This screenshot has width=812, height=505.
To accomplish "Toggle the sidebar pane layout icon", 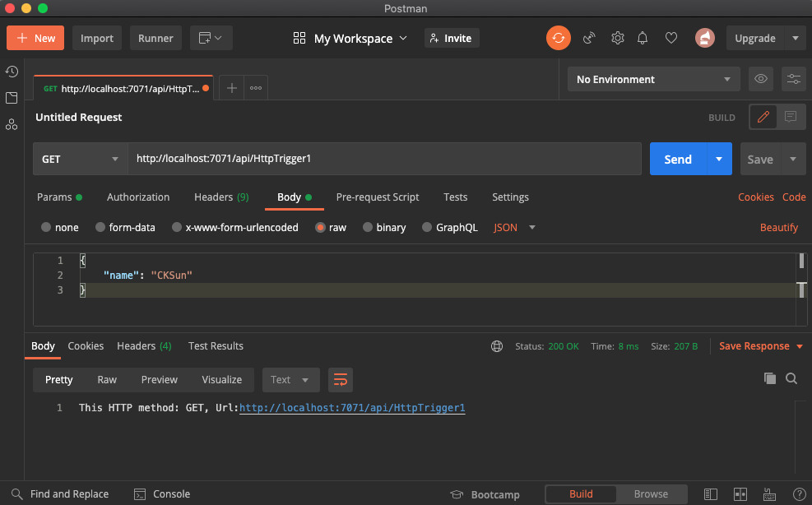I will (x=711, y=494).
